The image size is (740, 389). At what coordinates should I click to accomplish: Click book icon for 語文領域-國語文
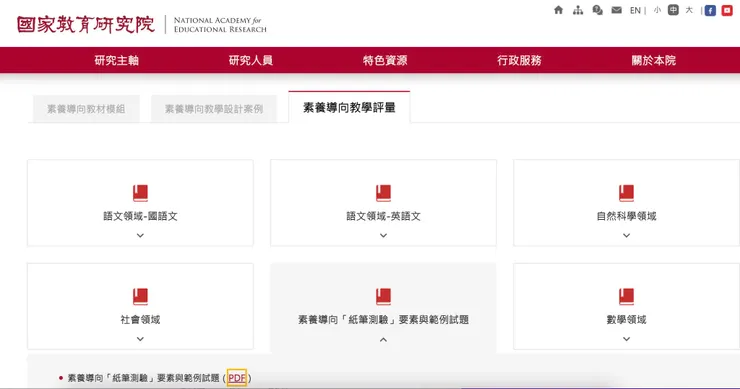[140, 193]
